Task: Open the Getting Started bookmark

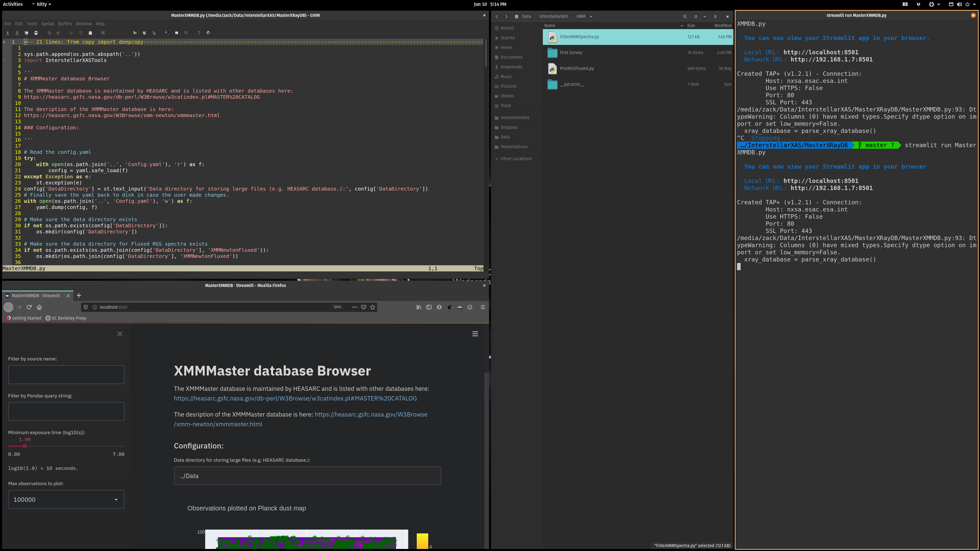Action: (x=23, y=318)
